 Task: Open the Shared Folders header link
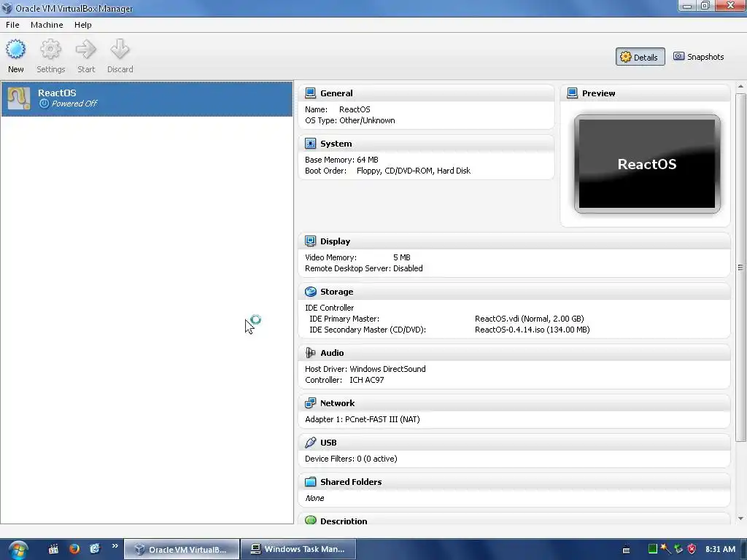[351, 482]
